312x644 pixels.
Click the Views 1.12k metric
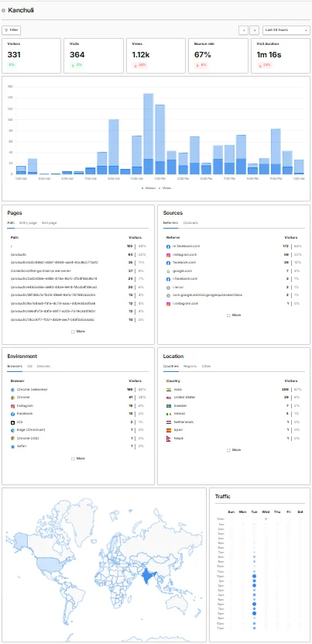click(x=156, y=56)
